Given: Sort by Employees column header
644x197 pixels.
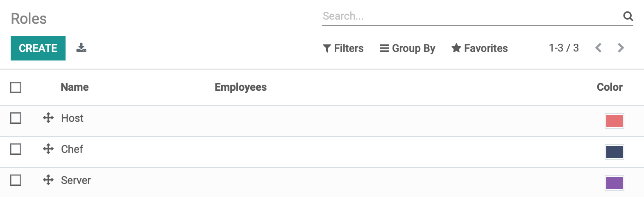Looking at the screenshot, I should pos(240,87).
